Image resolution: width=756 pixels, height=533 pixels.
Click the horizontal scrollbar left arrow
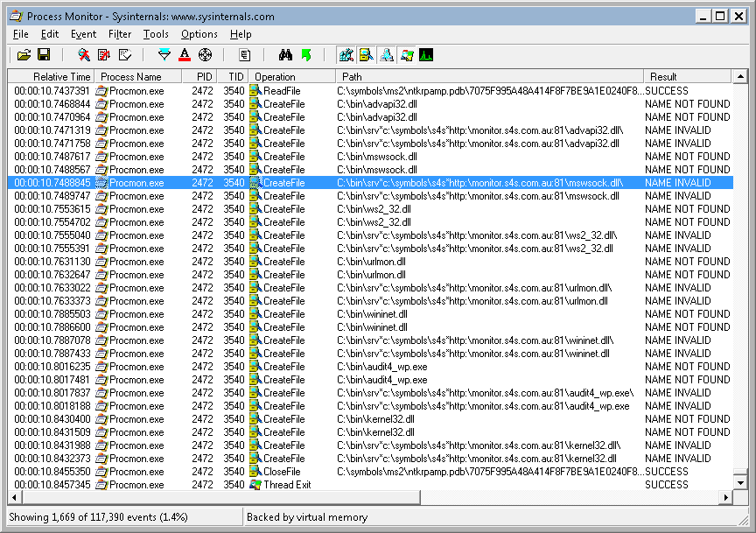(x=15, y=497)
